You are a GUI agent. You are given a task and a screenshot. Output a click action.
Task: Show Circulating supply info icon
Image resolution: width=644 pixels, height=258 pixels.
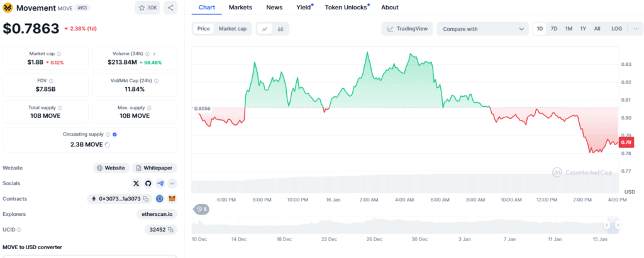point(108,134)
